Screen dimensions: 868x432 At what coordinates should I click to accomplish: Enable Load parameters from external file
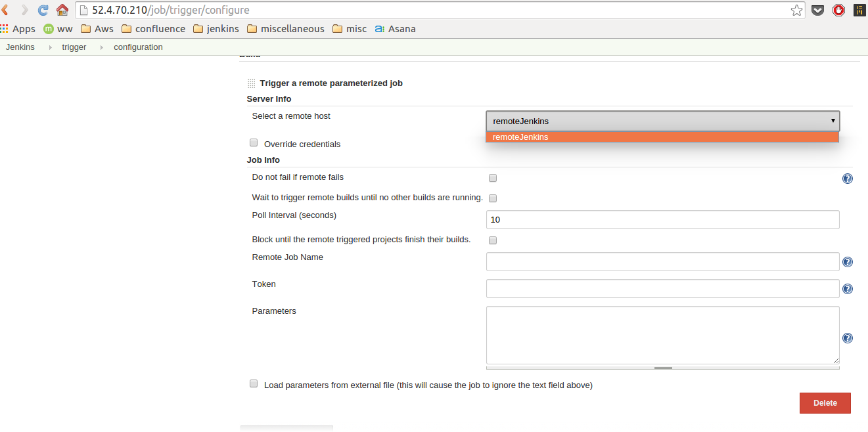point(254,384)
